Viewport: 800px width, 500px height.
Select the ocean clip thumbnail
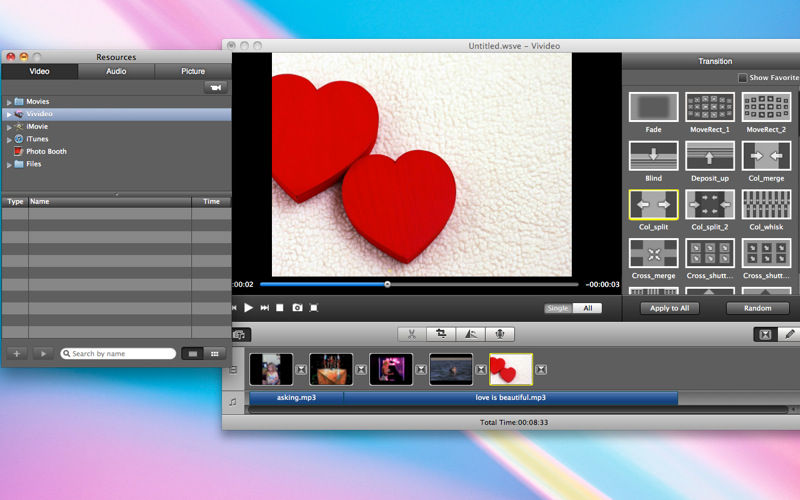(x=451, y=369)
